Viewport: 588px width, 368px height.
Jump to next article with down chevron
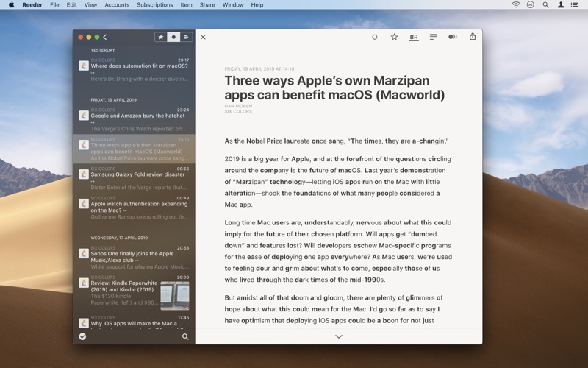tap(339, 336)
